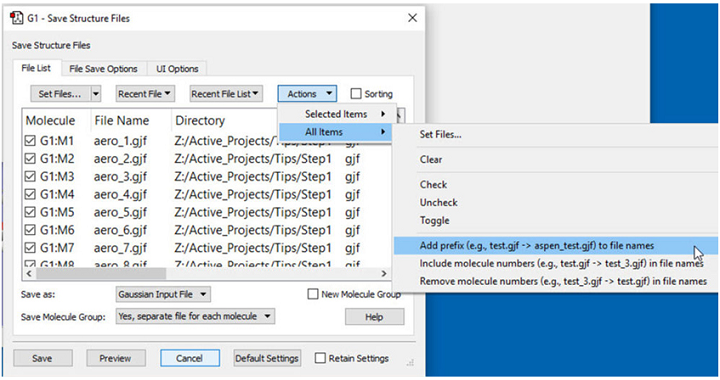Select file name aero_7.gjf
720x380 pixels.
point(120,248)
